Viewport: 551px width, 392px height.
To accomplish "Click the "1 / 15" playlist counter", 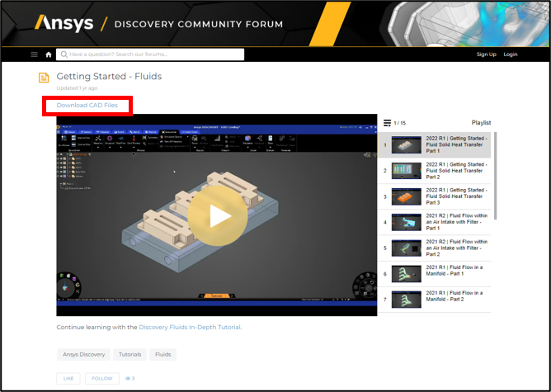I will (x=399, y=123).
